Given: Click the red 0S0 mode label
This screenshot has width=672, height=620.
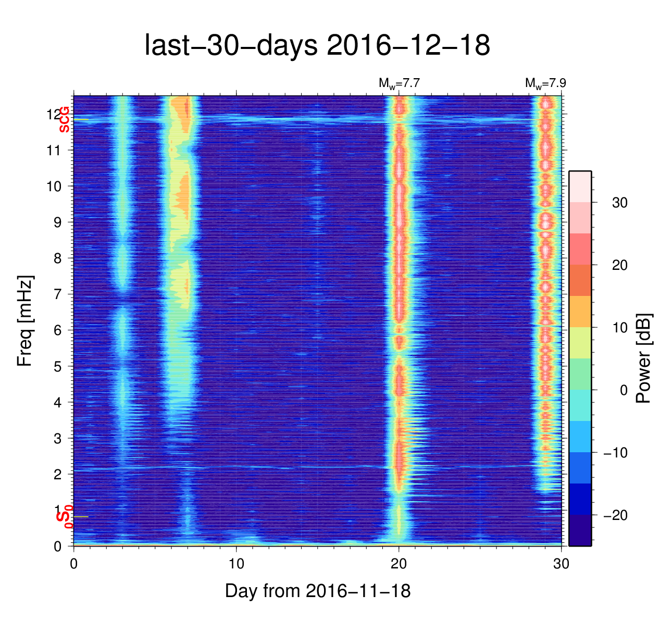Looking at the screenshot, I should 64,516.
